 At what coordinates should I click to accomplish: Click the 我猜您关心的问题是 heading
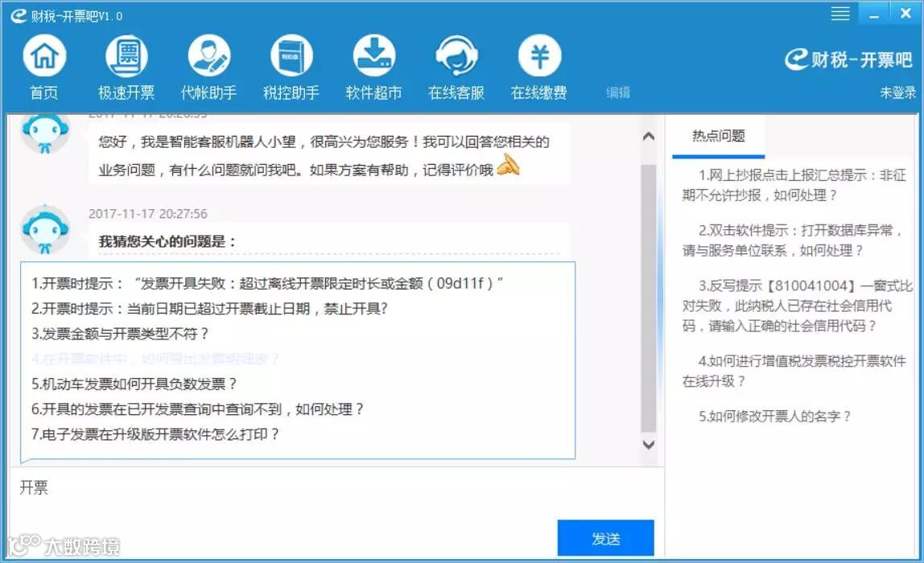tap(167, 241)
